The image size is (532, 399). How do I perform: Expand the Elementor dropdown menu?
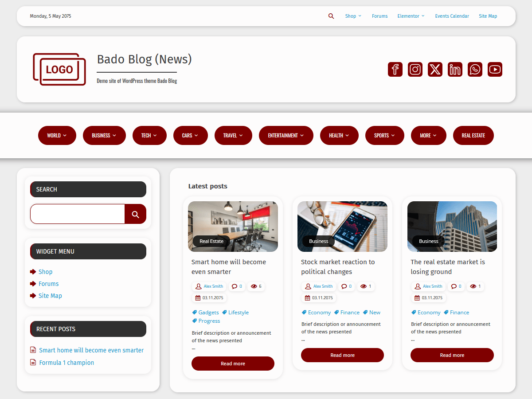pos(411,16)
